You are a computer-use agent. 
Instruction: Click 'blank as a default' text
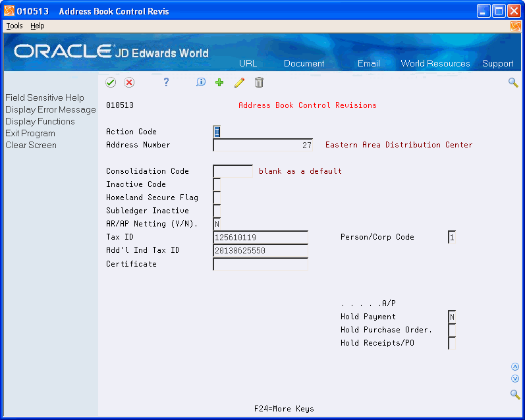[x=300, y=171]
